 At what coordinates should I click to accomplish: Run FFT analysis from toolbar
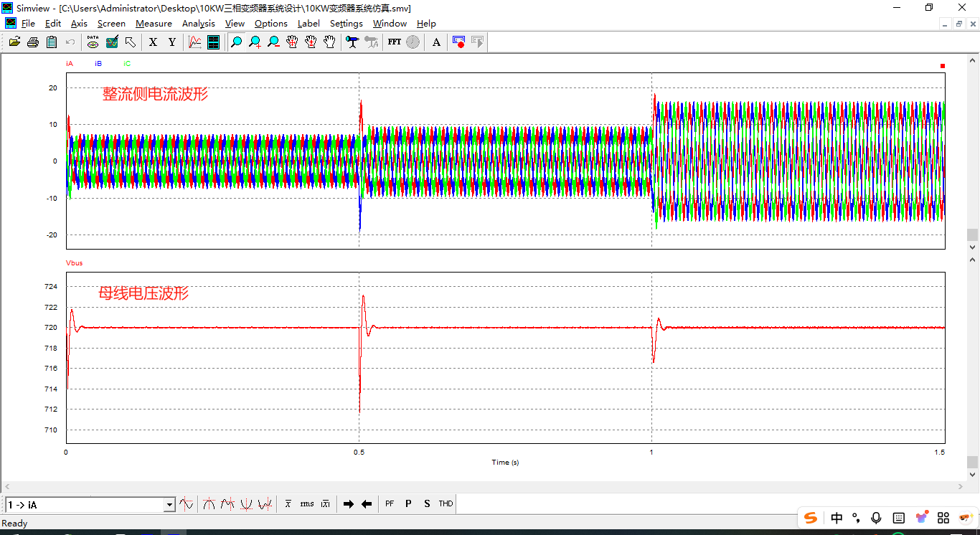tap(394, 42)
